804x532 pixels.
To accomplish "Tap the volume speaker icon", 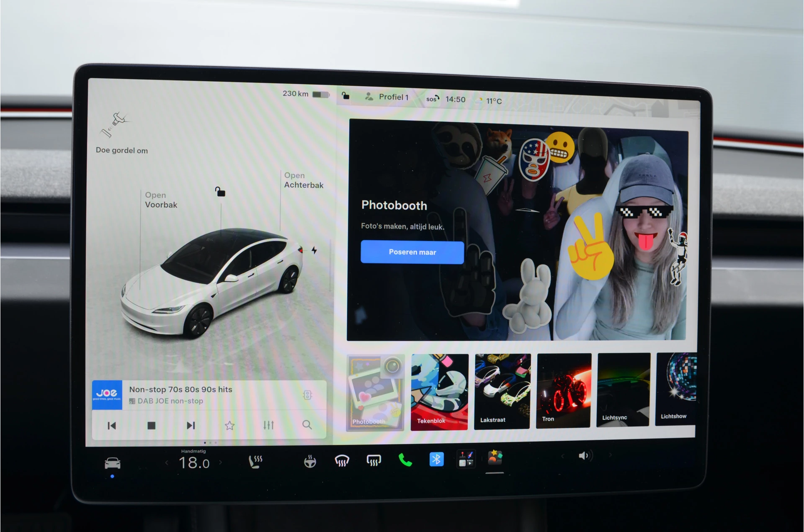I will coord(585,455).
